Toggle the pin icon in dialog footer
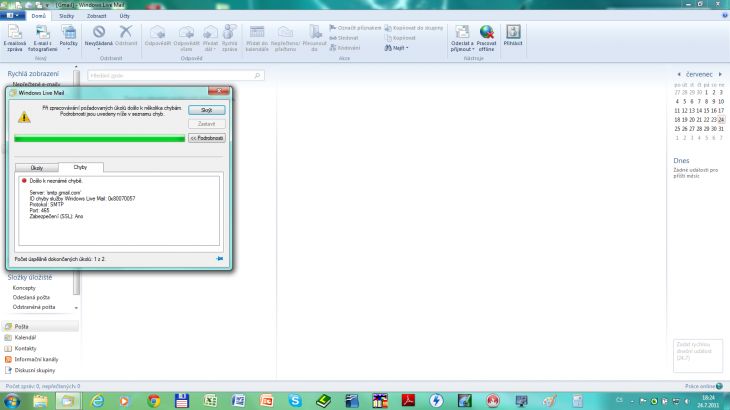The width and height of the screenshot is (730, 410). (220, 259)
